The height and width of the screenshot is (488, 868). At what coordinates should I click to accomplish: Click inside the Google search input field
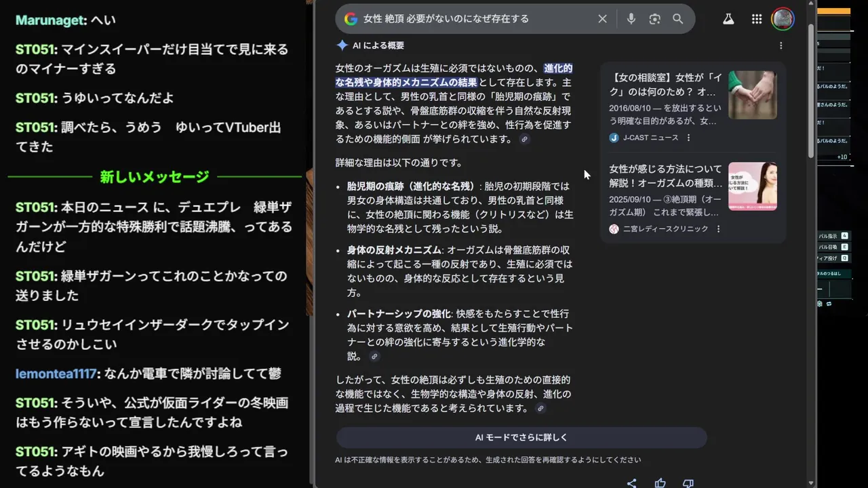point(475,19)
